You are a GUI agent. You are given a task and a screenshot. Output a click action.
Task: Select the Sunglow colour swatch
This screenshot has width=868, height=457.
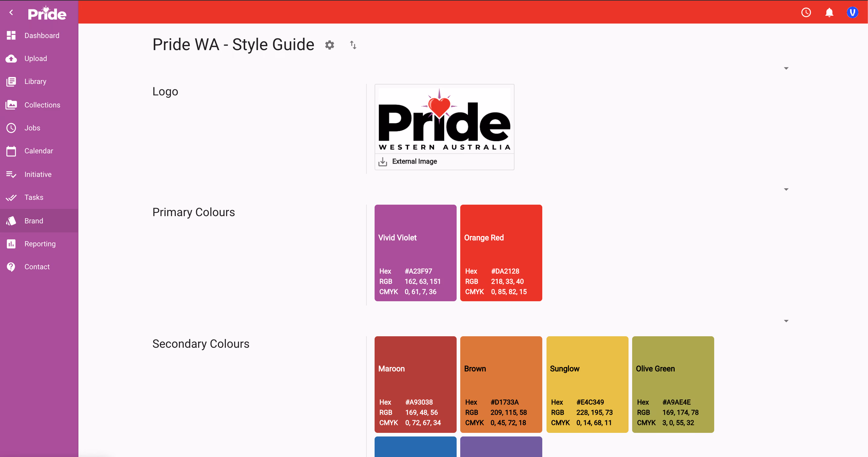coord(587,385)
